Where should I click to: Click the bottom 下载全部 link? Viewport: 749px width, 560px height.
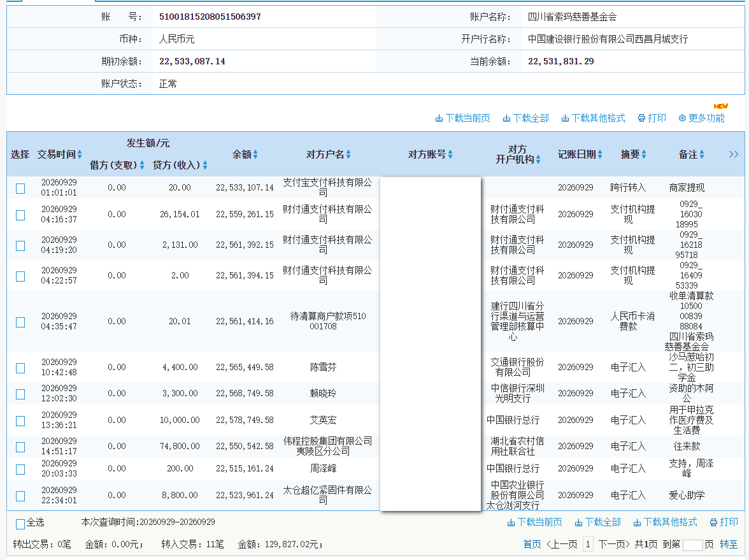597,522
